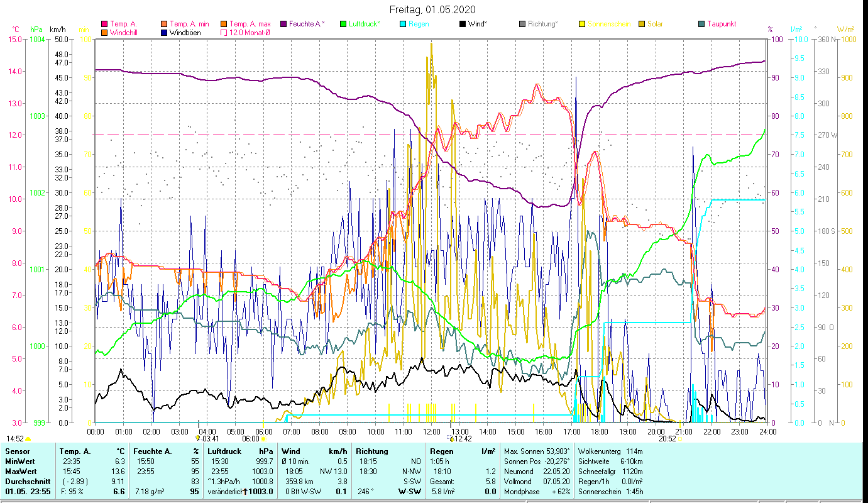
Task: Click the maximum temperature value 13.6
Action: point(118,471)
